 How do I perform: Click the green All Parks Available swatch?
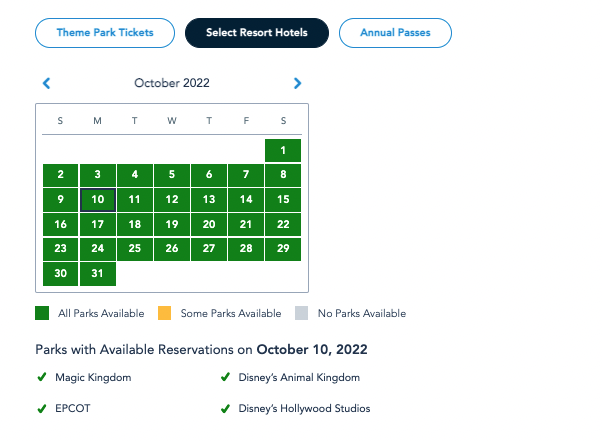pos(42,314)
